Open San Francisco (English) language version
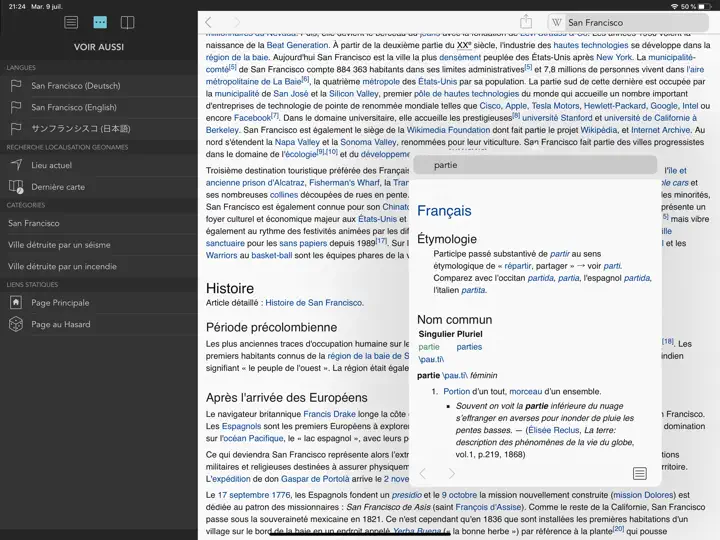720x540 pixels. click(99, 107)
